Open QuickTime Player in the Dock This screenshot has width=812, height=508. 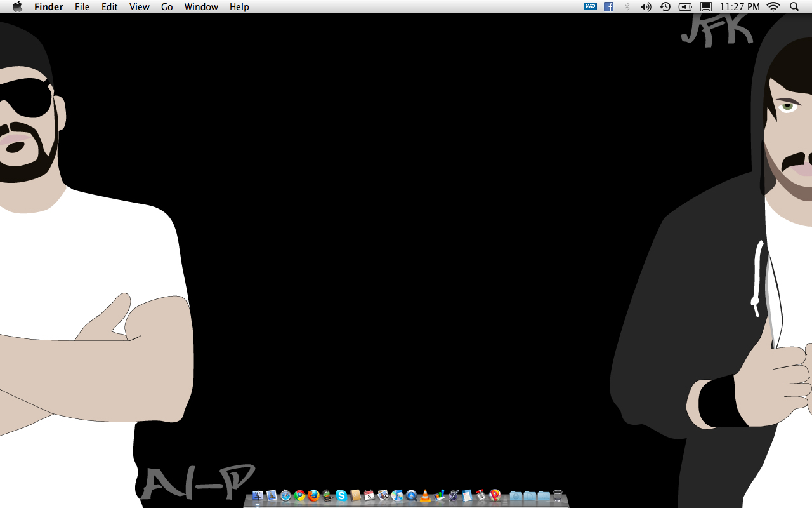(411, 495)
